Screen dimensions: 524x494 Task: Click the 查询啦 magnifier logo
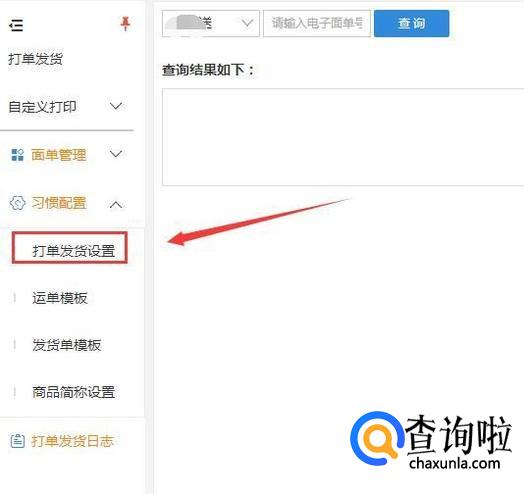[377, 438]
